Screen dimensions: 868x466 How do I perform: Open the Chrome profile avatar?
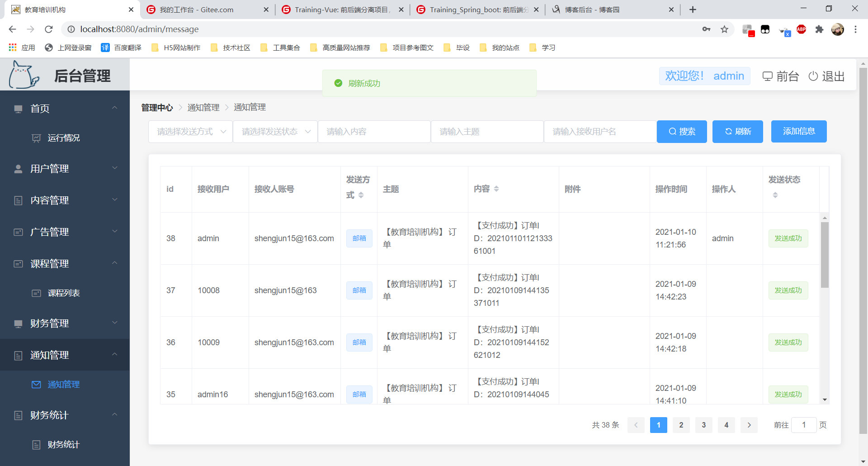[x=838, y=29]
